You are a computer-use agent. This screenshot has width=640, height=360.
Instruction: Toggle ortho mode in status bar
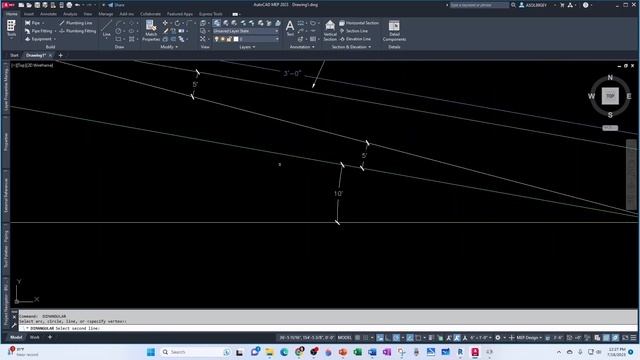pyautogui.click(x=388, y=338)
